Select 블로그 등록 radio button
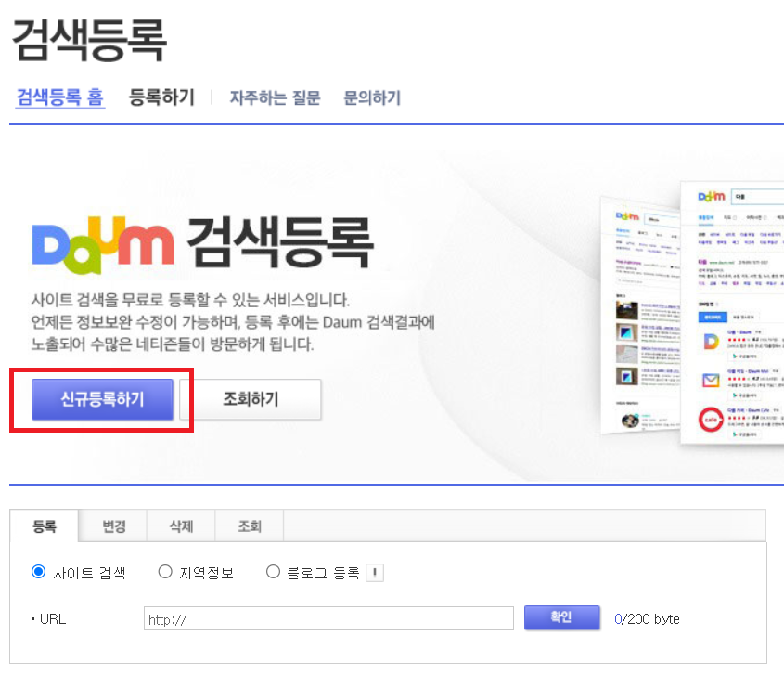 [x=273, y=572]
